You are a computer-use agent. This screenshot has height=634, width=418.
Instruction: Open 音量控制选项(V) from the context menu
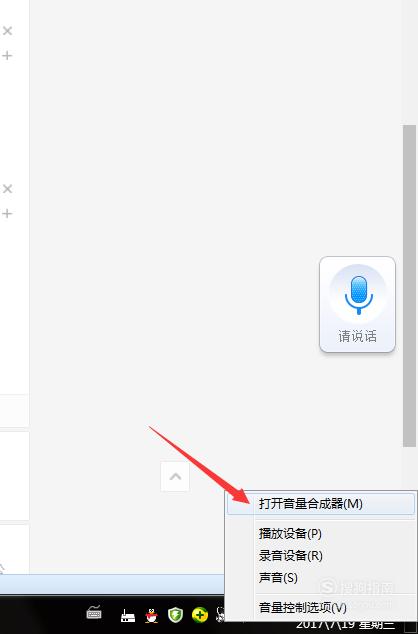(x=303, y=607)
